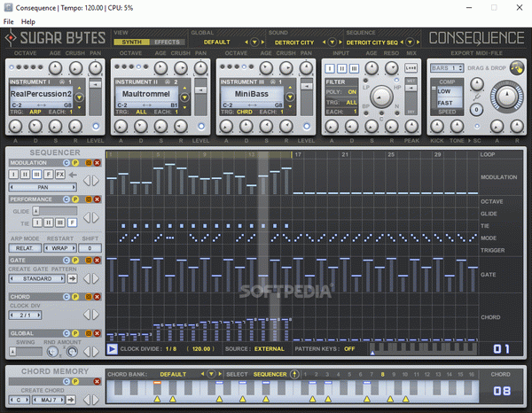
Task: Paste into GATE with P icon
Action: point(75,261)
